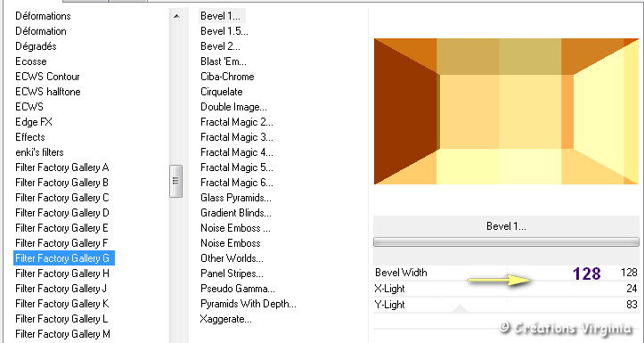Click the X-Light value 24
The image size is (644, 343).
point(632,289)
